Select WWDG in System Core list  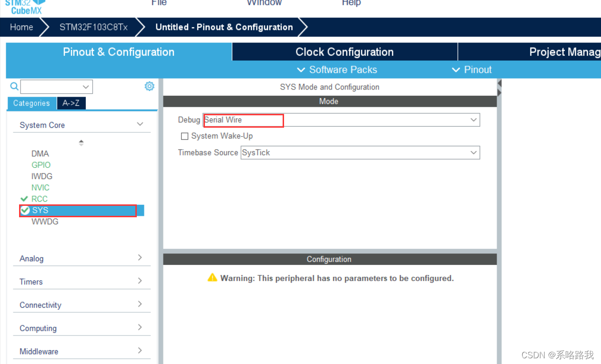pos(45,222)
